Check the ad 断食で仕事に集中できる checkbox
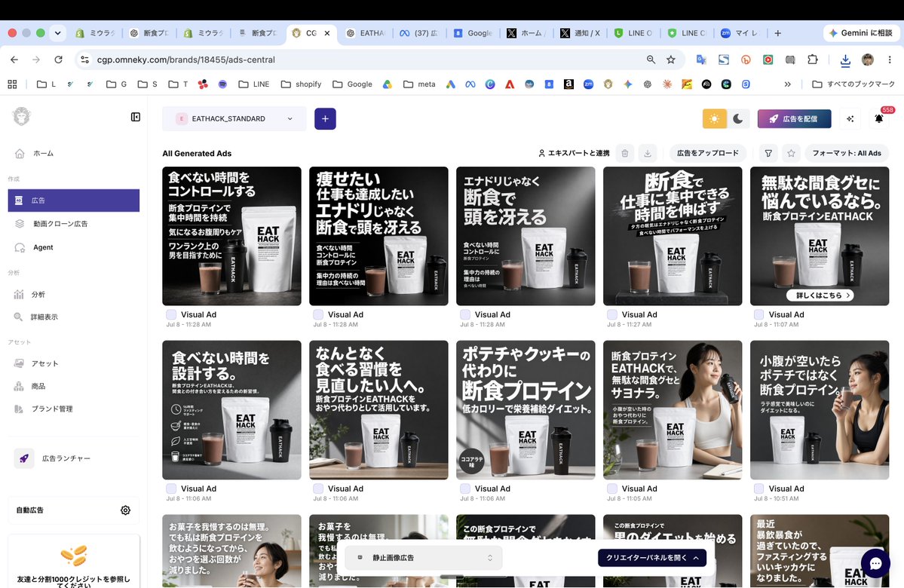 (x=612, y=315)
